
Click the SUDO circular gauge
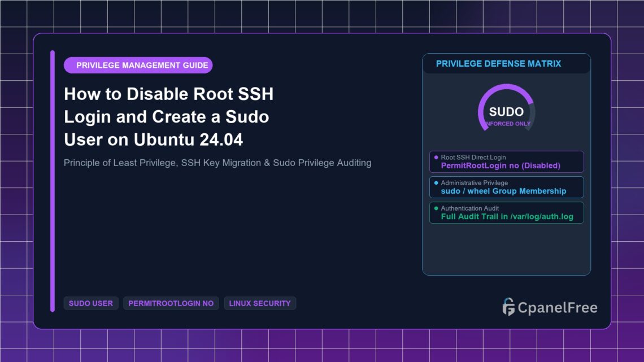click(506, 108)
